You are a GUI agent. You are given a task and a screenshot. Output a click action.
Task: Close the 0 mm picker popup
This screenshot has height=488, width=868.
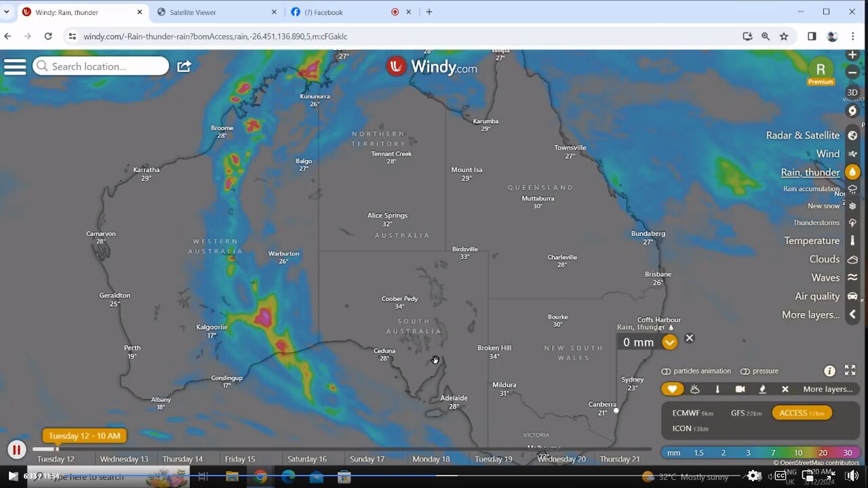coord(690,338)
